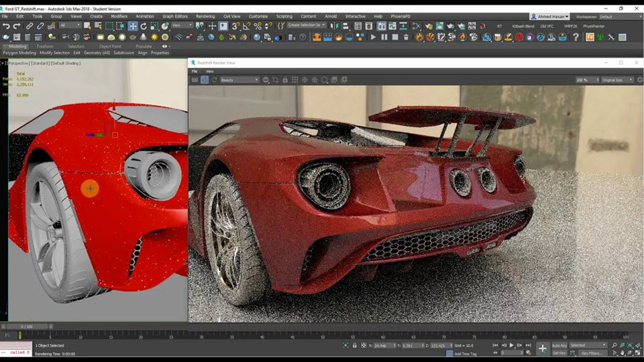Viewport: 644px width, 362px height.
Task: Click the Pan View hand icon
Action: (x=623, y=353)
